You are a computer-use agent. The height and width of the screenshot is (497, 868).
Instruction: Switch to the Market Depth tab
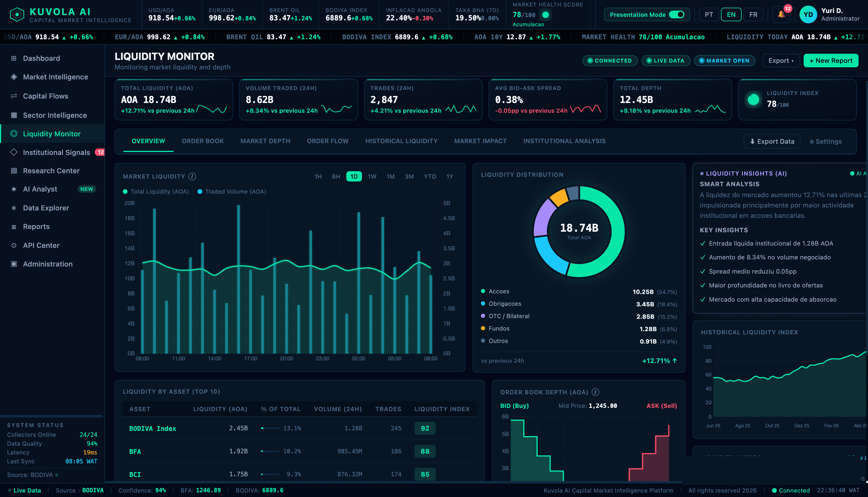coord(265,141)
